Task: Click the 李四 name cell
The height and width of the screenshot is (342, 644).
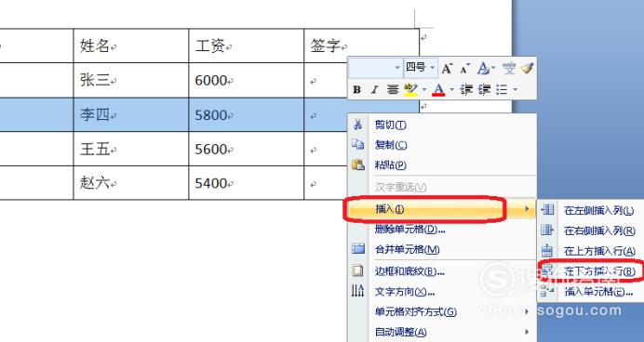Action: point(131,114)
